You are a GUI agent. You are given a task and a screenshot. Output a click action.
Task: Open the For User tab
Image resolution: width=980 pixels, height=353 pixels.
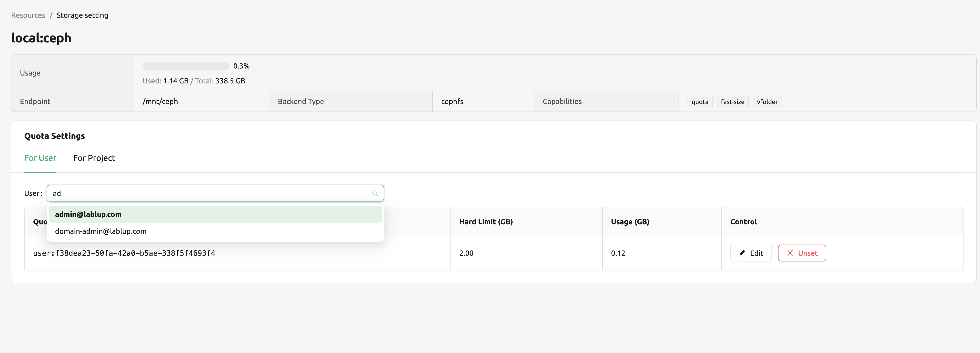click(x=40, y=158)
